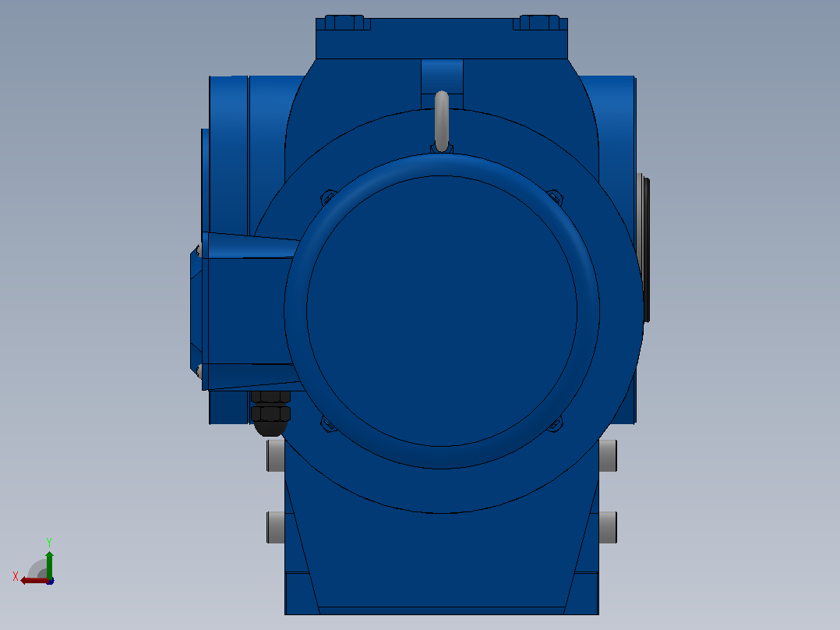
Task: Select the black cable gland fitting
Action: 270,413
